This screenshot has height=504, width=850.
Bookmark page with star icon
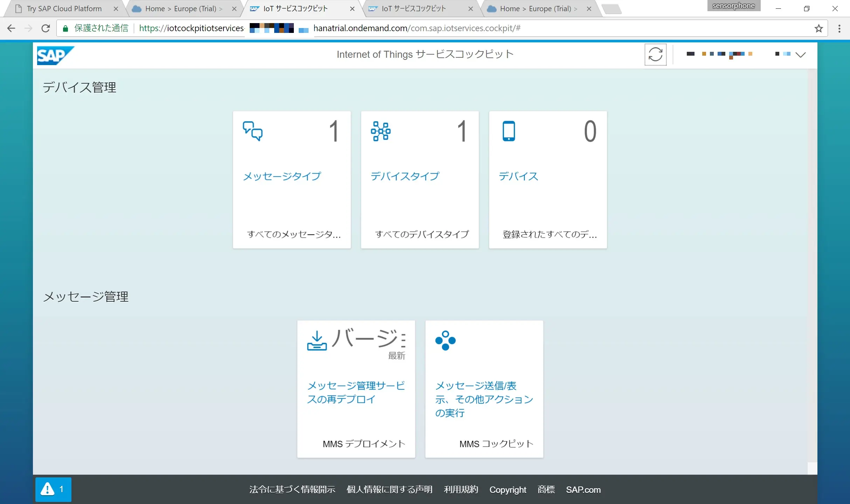click(818, 28)
